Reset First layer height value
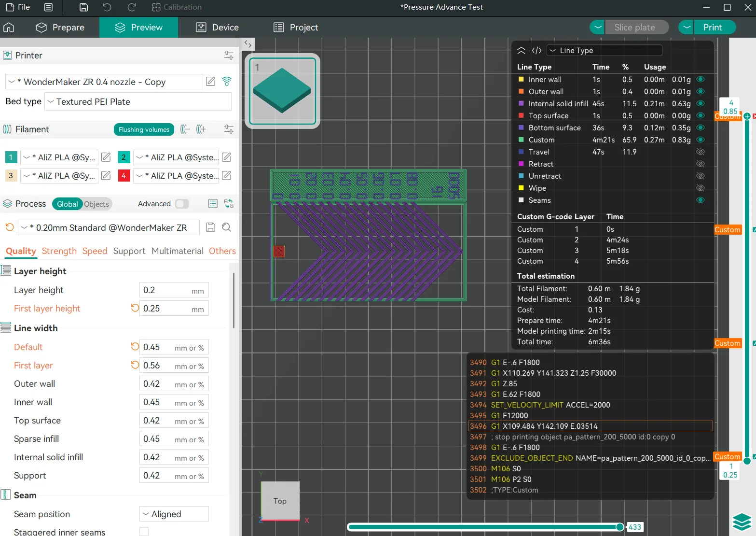 point(135,308)
